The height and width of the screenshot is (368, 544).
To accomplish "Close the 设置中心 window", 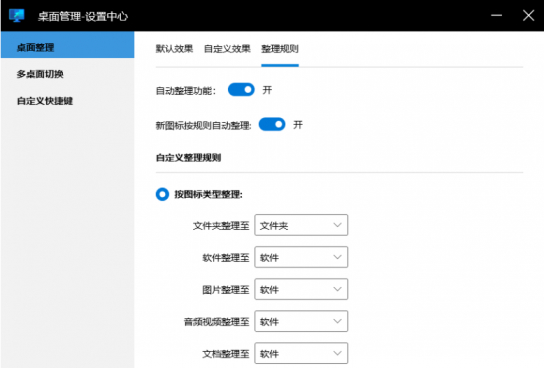I will tap(528, 15).
